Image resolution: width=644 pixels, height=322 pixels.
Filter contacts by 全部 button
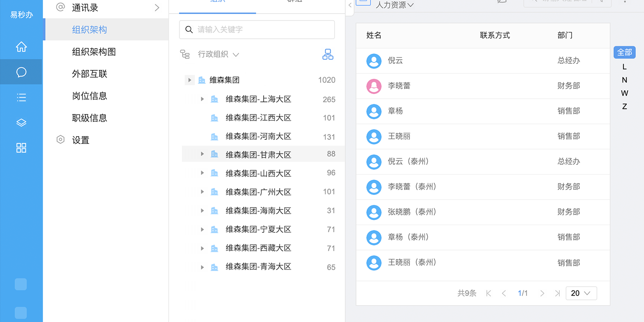click(624, 52)
